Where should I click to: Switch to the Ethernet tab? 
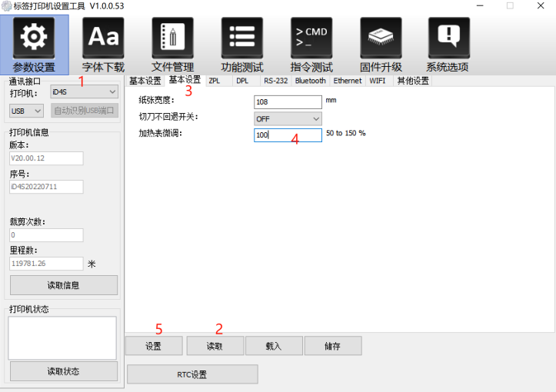click(x=348, y=81)
